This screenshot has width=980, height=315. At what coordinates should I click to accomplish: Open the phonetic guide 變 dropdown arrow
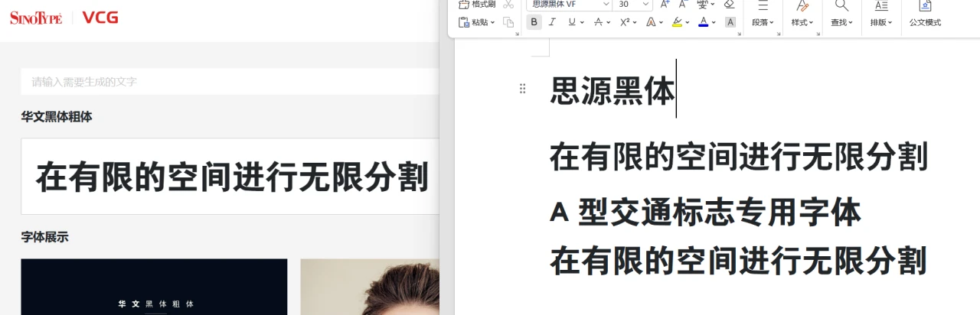click(x=713, y=4)
